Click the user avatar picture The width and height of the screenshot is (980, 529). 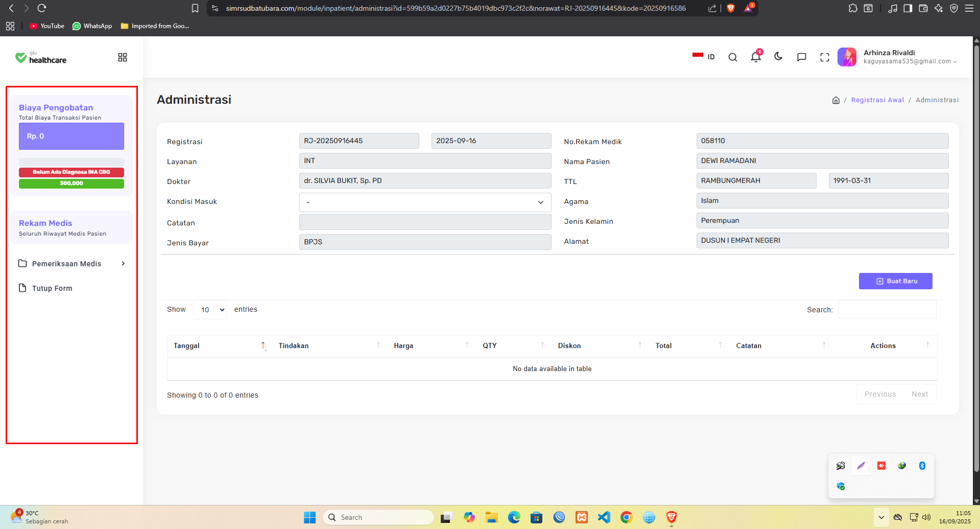click(x=847, y=57)
